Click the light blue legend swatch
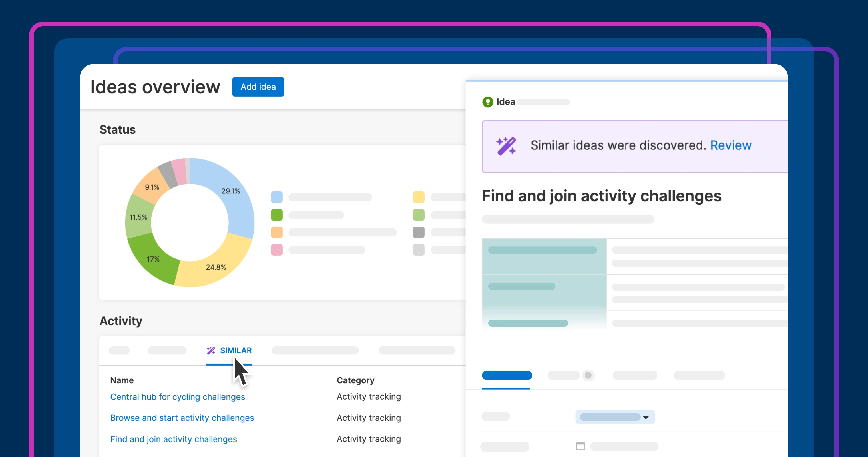Screen dimensions: 868x457 click(x=277, y=197)
